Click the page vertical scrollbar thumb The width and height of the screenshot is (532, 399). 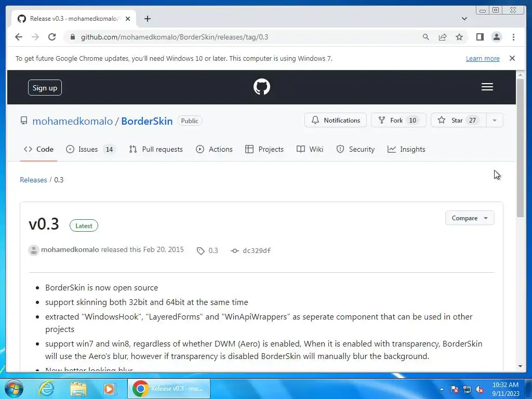coord(520,148)
